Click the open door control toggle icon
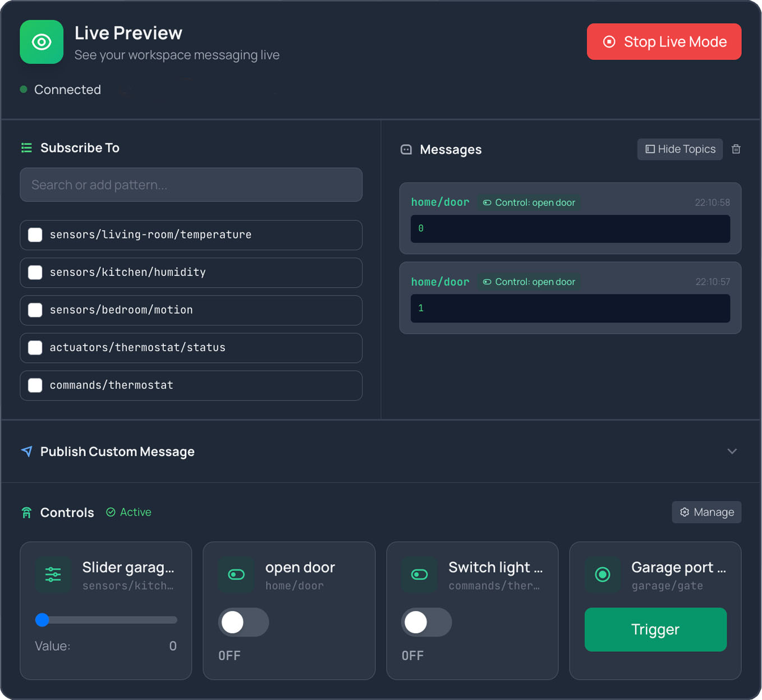This screenshot has width=762, height=700. pyautogui.click(x=236, y=574)
